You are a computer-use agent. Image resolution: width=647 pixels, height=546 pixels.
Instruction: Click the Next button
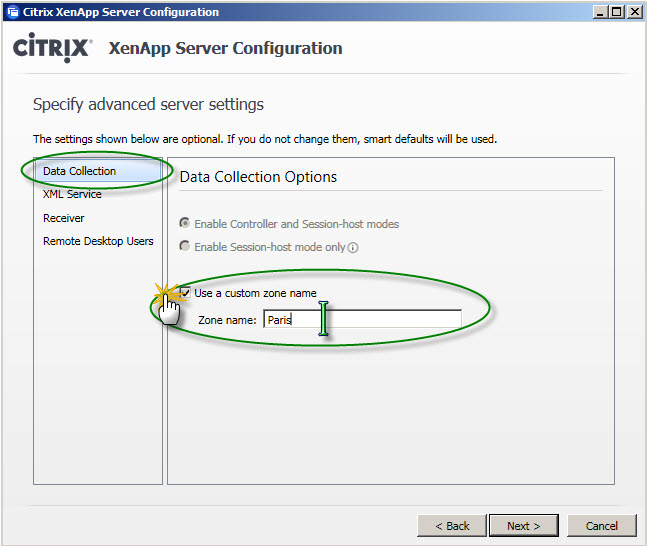click(x=524, y=526)
